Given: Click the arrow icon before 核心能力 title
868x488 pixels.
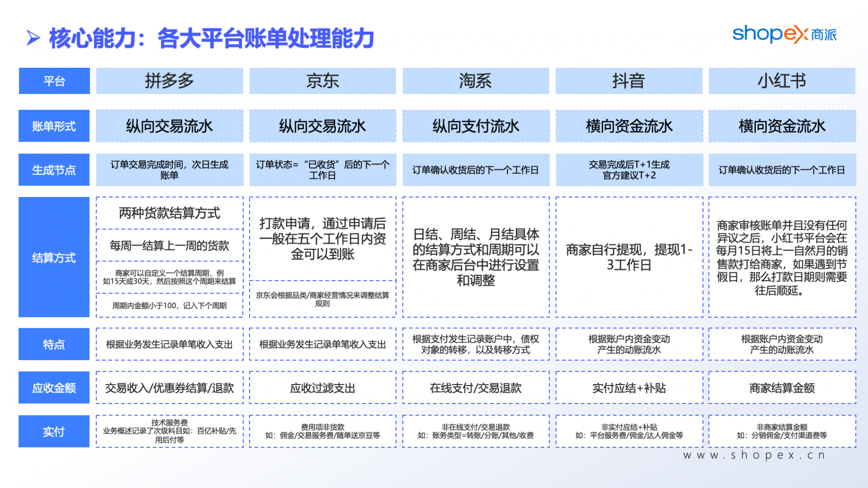Looking at the screenshot, I should [33, 38].
